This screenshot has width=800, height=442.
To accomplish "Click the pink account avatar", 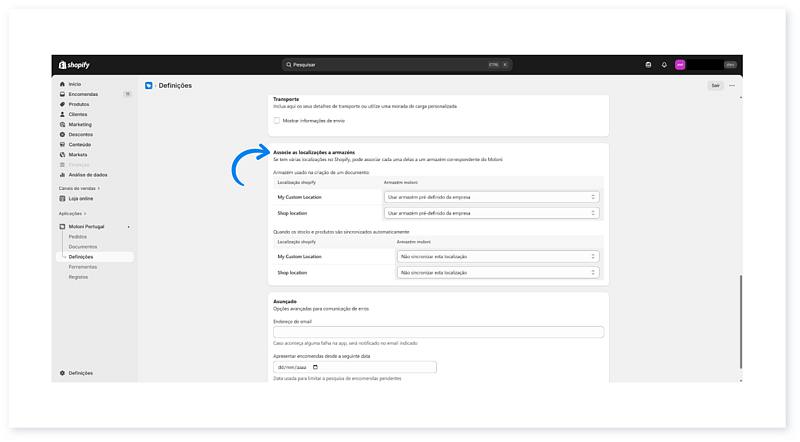I will tap(680, 65).
